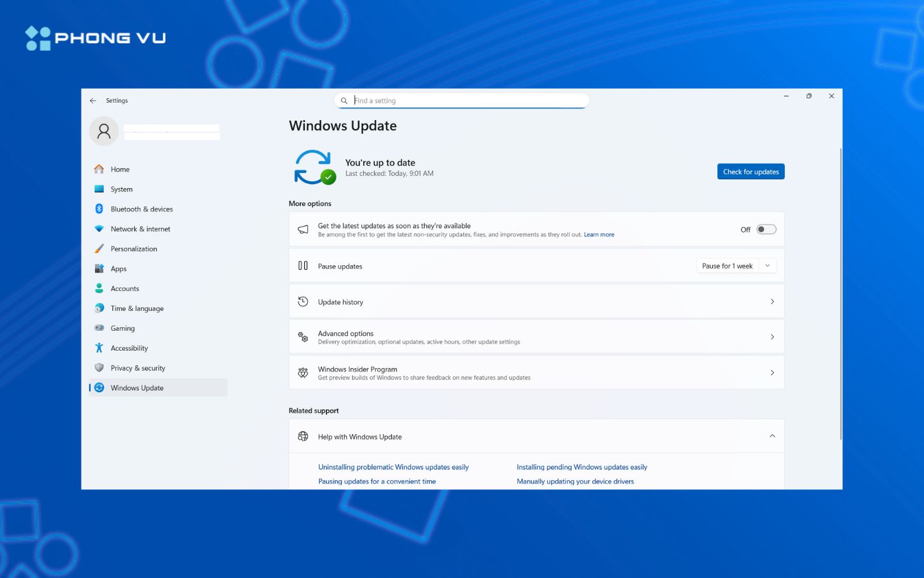Click the user avatar circle
Viewport: 924px width, 578px height.
[x=103, y=131]
